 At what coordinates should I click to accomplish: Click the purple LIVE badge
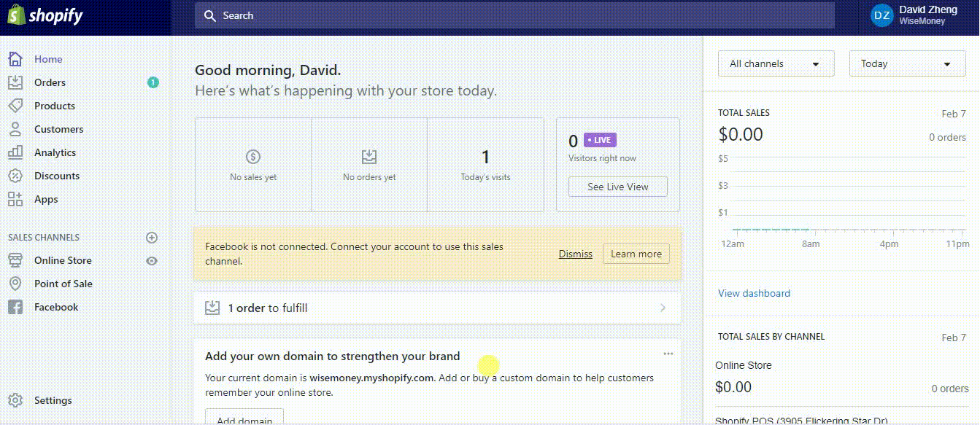coord(600,140)
